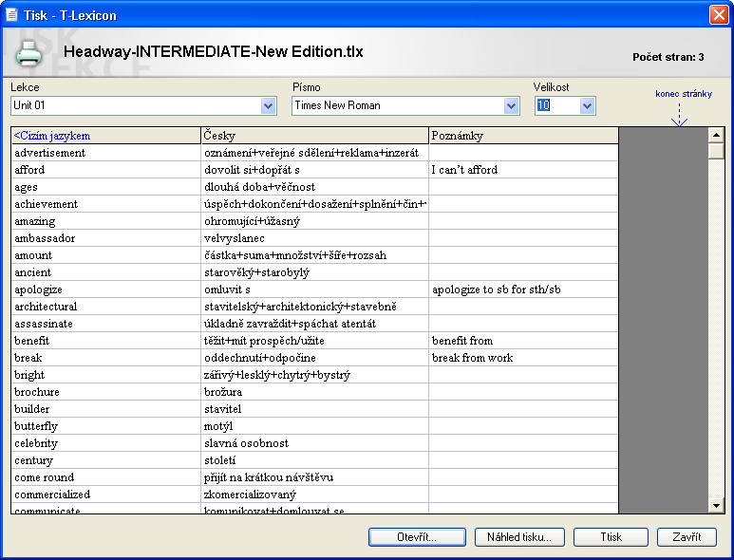Click the note I can't afford
Screen dimensions: 734x560
(x=464, y=170)
